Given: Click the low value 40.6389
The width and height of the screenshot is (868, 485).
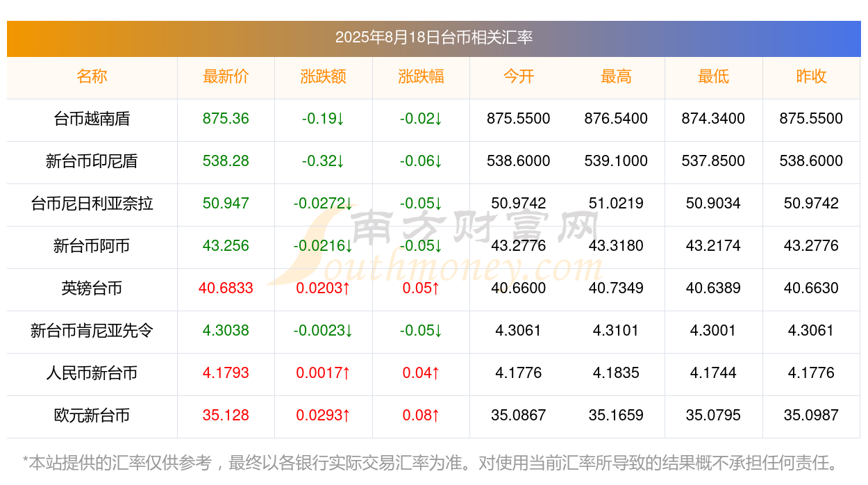Looking at the screenshot, I should [x=713, y=288].
